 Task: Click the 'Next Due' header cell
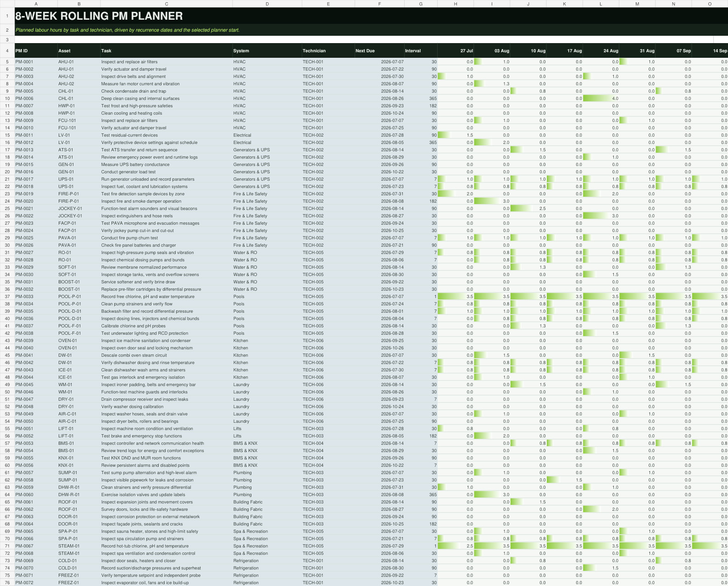click(379, 51)
